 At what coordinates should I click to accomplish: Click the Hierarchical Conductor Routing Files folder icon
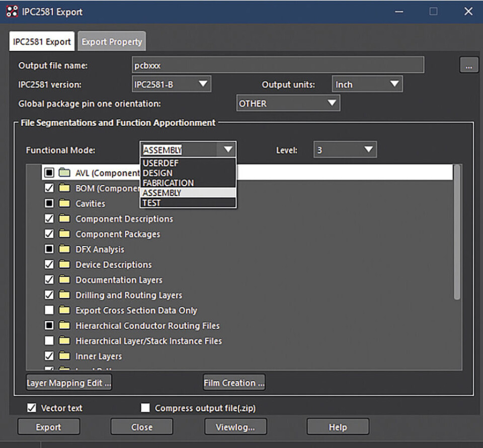click(64, 325)
